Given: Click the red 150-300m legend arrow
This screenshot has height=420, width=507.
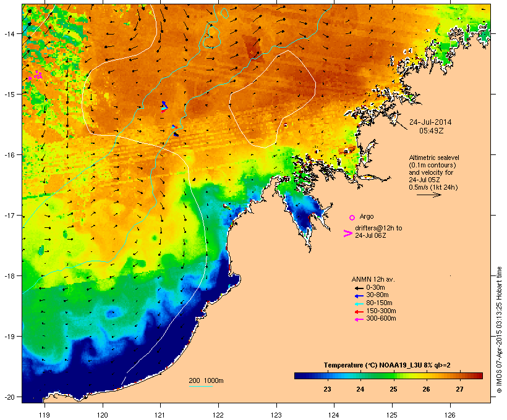Looking at the screenshot, I should (x=359, y=312).
